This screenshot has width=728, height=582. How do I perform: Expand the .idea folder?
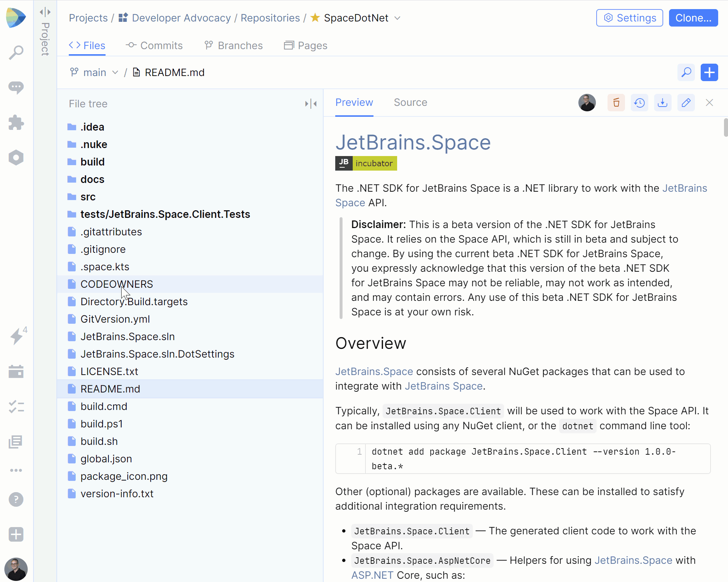(190, 127)
